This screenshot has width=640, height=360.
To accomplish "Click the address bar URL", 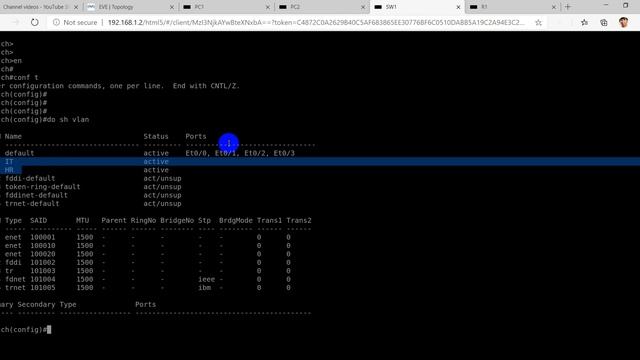I will pos(316,22).
